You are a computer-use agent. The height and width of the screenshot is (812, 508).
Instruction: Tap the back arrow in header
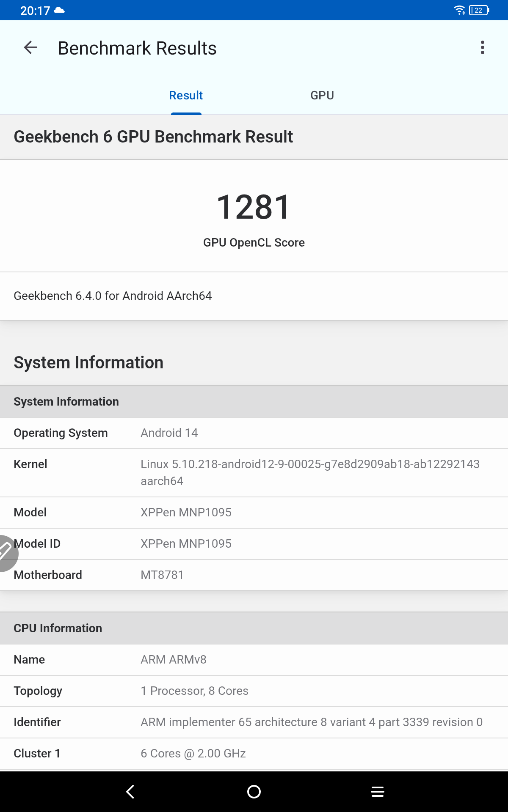tap(30, 48)
